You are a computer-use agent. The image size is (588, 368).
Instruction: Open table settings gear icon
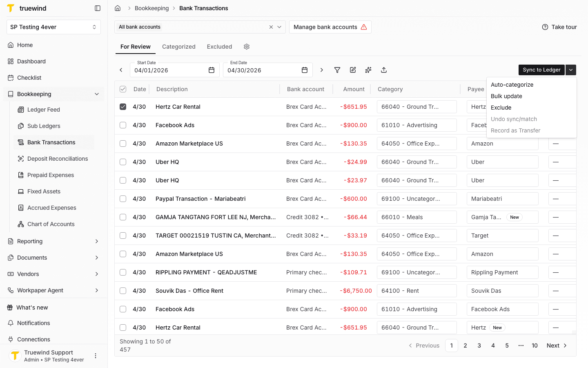click(x=247, y=47)
